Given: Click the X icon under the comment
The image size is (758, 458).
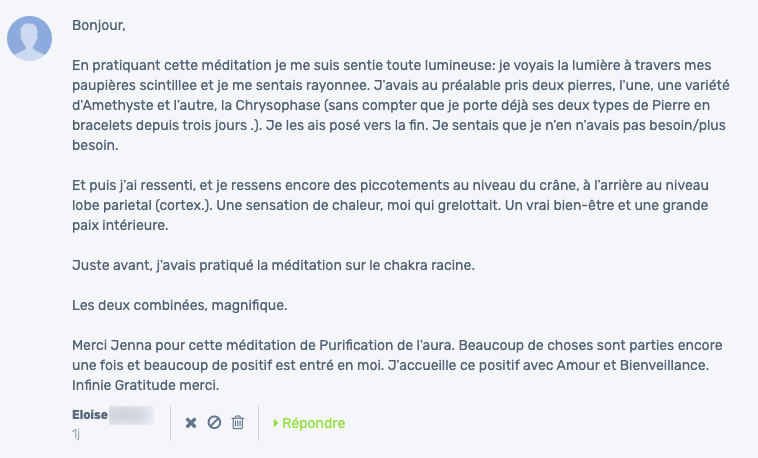Looking at the screenshot, I should (191, 423).
